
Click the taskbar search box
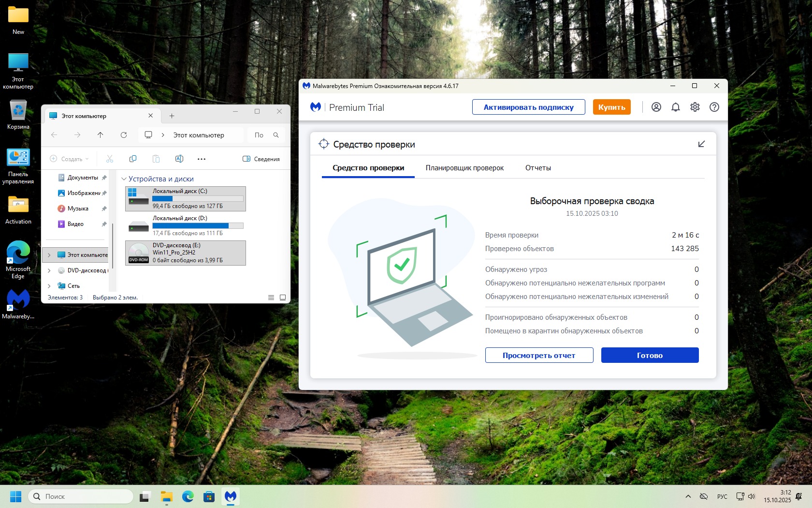(81, 496)
